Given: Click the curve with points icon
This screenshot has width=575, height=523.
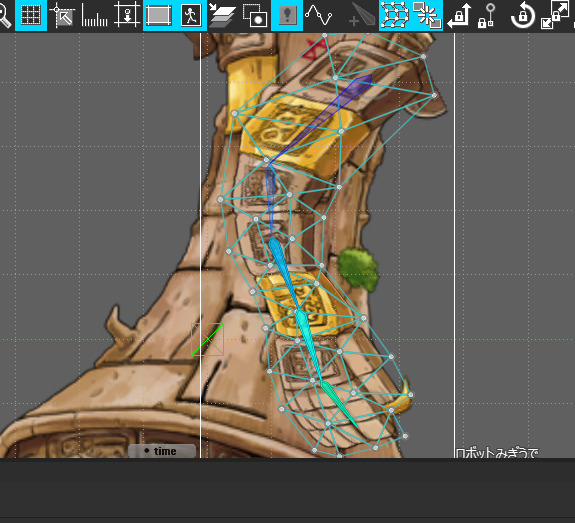Looking at the screenshot, I should pos(319,15).
